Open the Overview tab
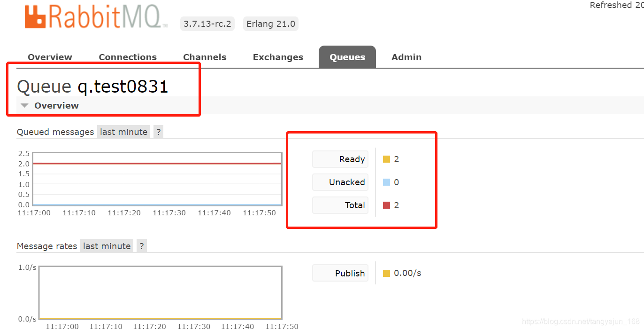Viewport: 644px width, 330px height. pos(50,57)
